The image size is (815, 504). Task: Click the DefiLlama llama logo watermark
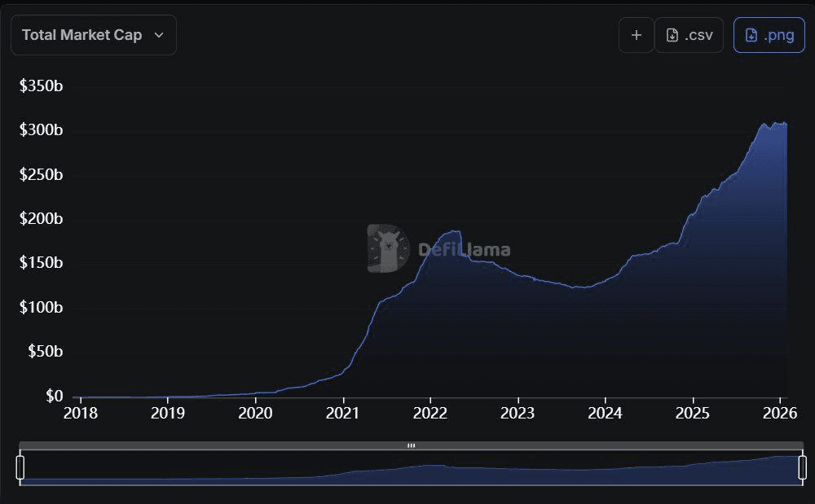(388, 248)
